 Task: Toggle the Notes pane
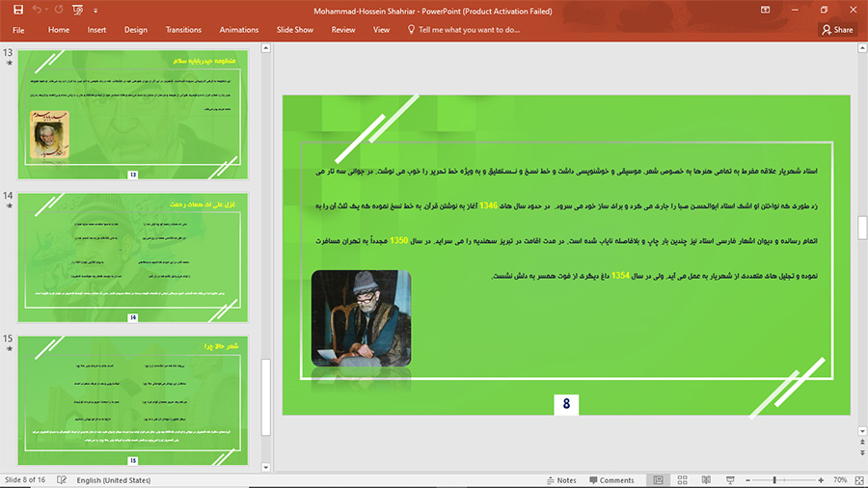click(559, 479)
